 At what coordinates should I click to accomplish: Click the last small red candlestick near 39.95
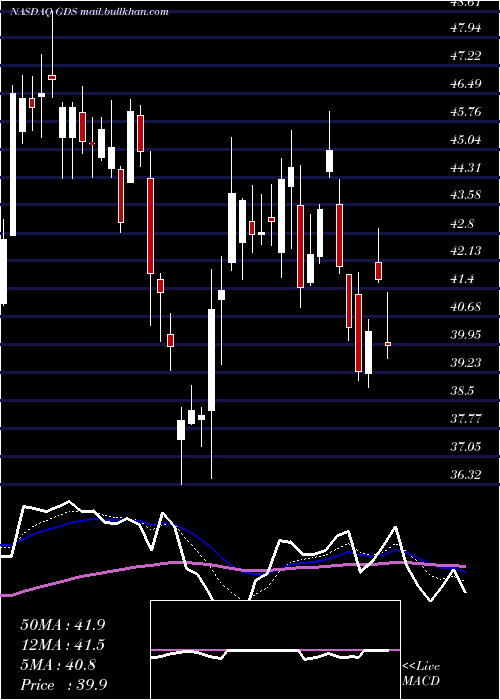tap(388, 344)
